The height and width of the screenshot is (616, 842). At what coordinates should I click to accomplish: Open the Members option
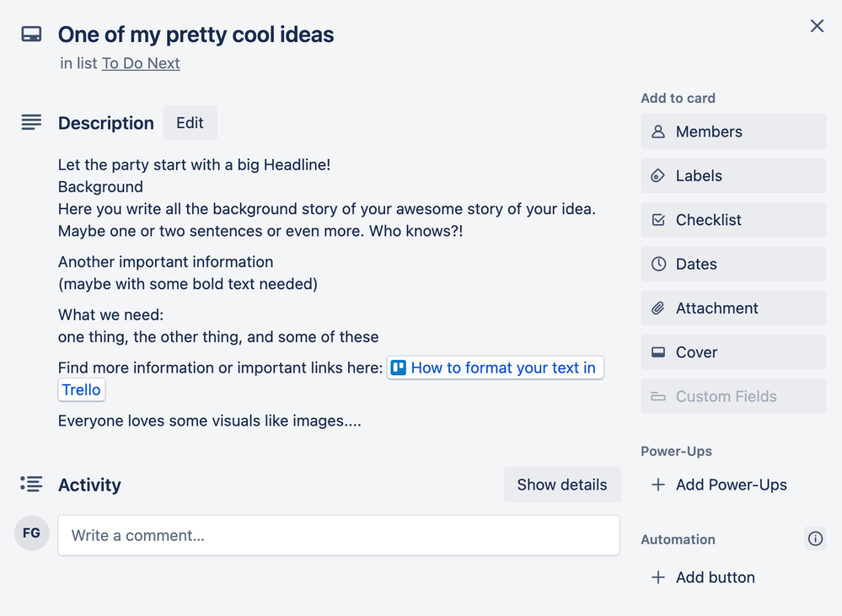[733, 131]
